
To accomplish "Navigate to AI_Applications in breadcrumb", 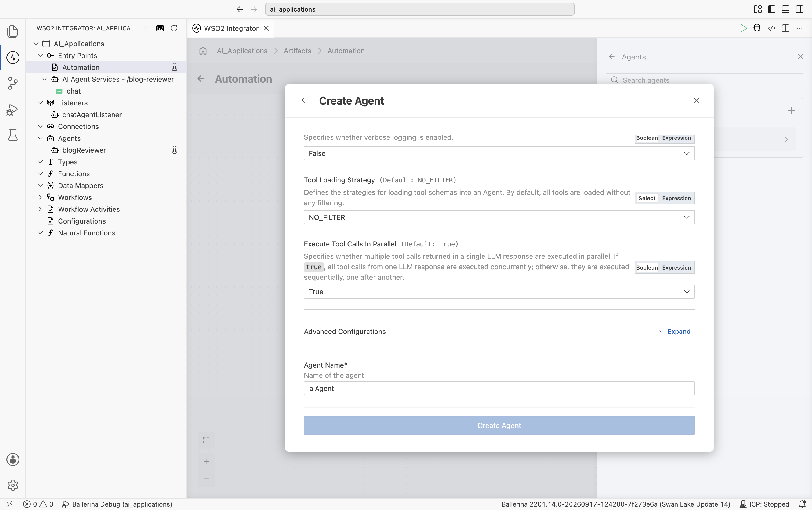I will pos(242,51).
